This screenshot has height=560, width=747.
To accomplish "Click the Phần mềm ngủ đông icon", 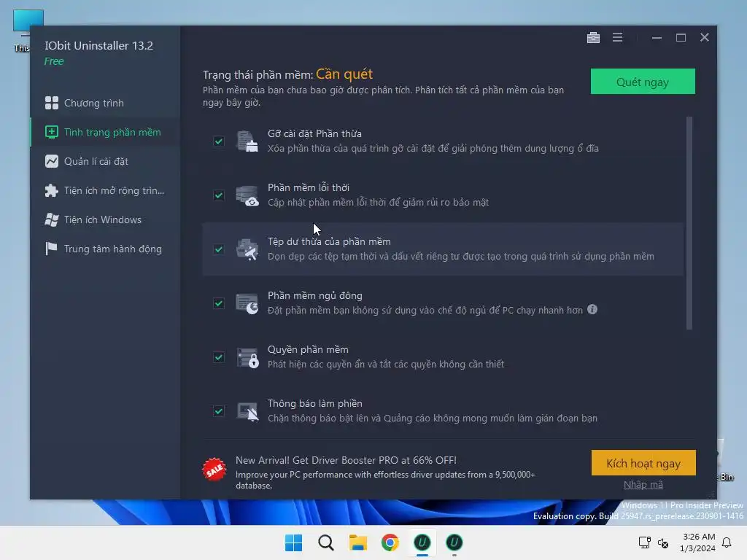I will [247, 303].
